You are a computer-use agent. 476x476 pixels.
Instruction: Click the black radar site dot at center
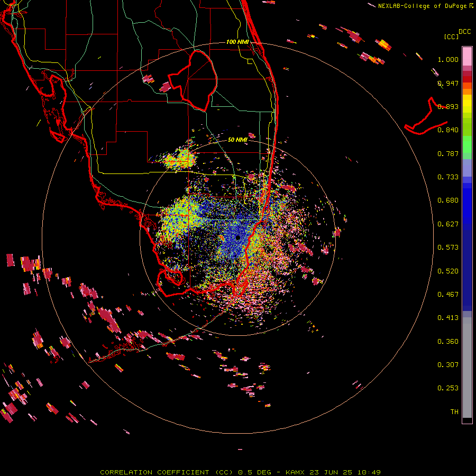237,237
